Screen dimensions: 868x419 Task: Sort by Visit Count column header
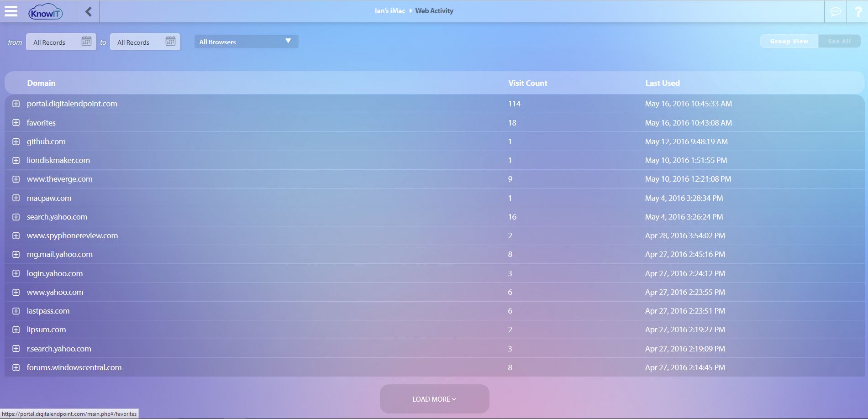(528, 83)
